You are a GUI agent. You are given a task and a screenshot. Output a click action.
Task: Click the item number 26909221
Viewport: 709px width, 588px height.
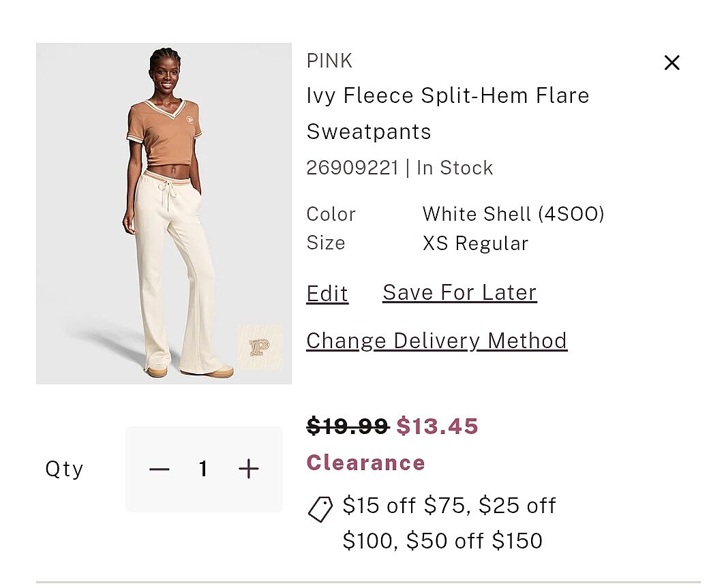352,168
